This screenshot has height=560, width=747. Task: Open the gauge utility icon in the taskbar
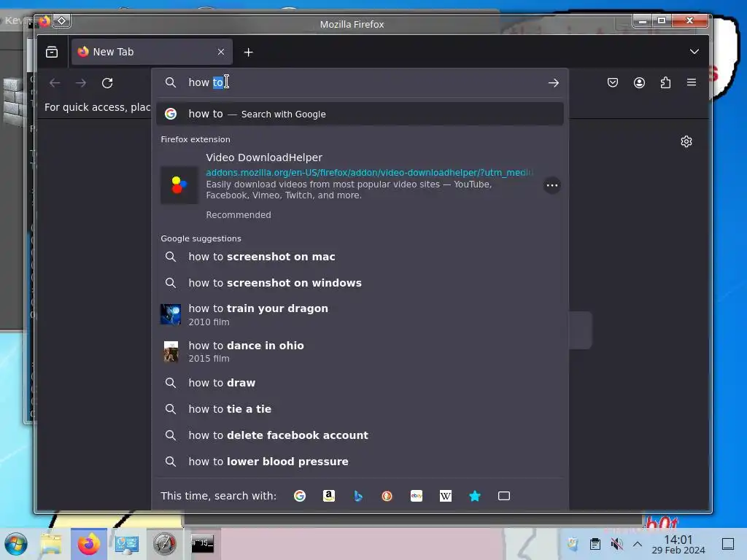coord(165,544)
